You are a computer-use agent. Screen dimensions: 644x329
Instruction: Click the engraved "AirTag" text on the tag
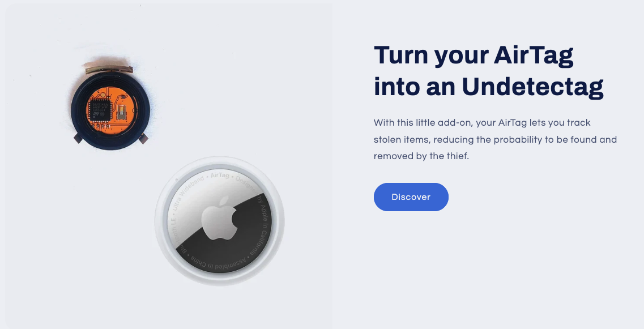(x=220, y=176)
